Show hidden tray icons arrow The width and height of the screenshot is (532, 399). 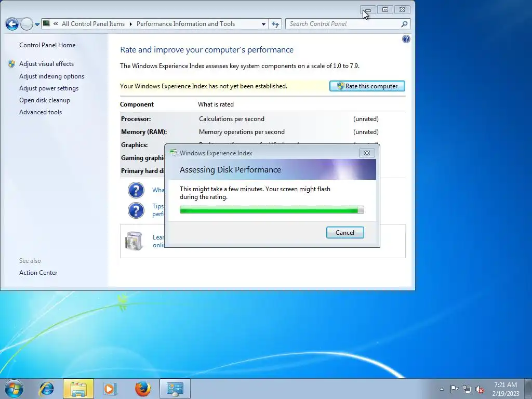pos(442,389)
